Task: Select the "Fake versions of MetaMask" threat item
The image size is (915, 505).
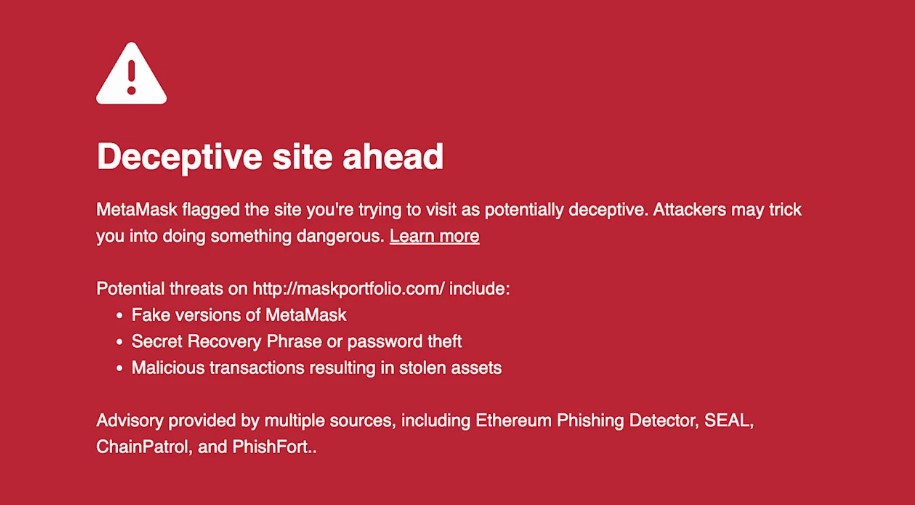Action: pos(238,315)
